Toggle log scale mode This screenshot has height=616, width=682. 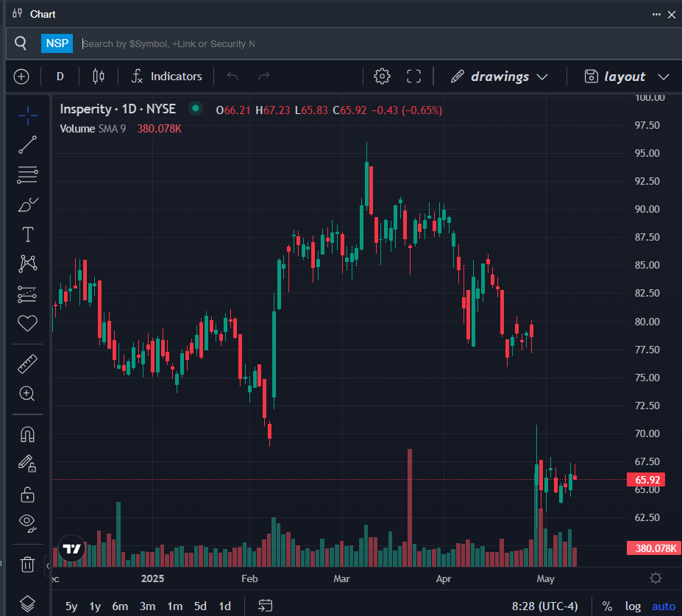(633, 606)
